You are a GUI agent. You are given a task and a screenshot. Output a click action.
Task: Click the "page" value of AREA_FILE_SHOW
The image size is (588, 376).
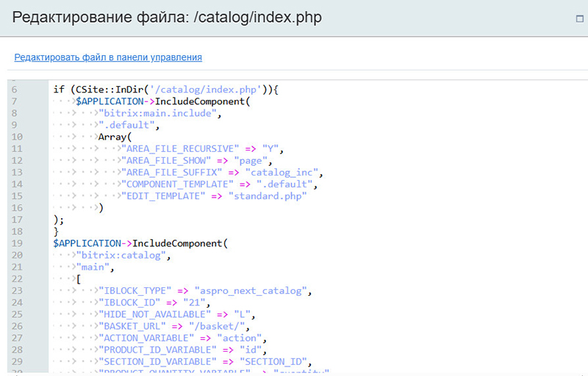point(254,161)
